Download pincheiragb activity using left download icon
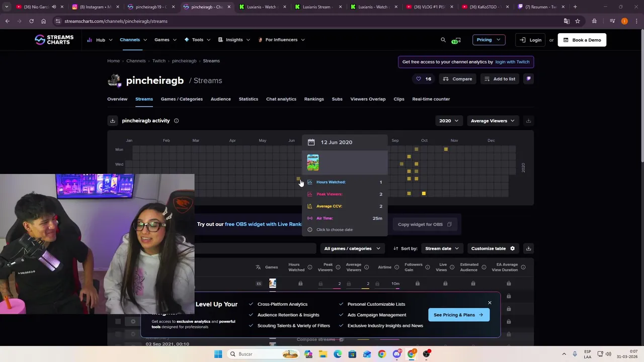 113,121
